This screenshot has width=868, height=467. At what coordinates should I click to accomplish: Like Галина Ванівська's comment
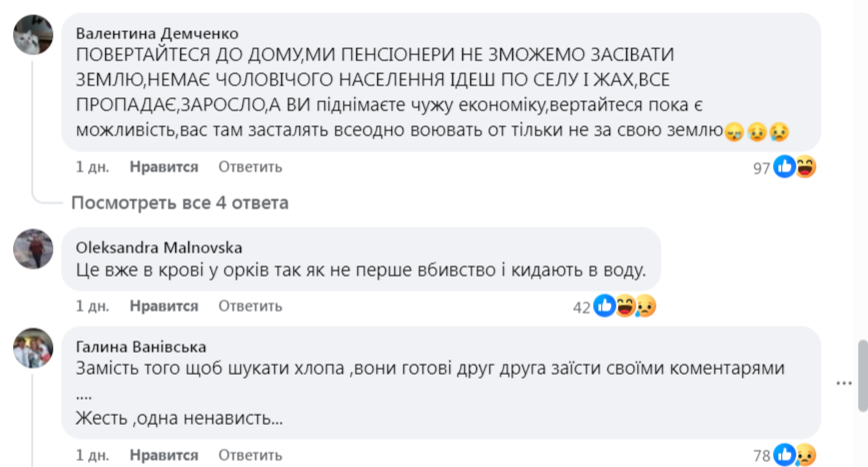[164, 455]
